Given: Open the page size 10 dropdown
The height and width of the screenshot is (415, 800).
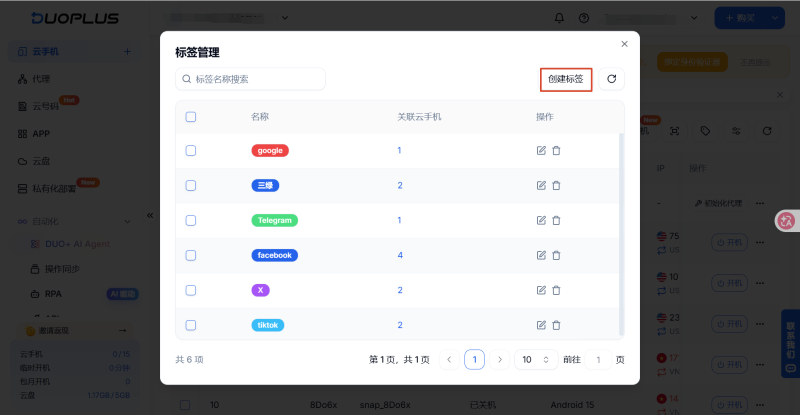Looking at the screenshot, I should coord(536,360).
